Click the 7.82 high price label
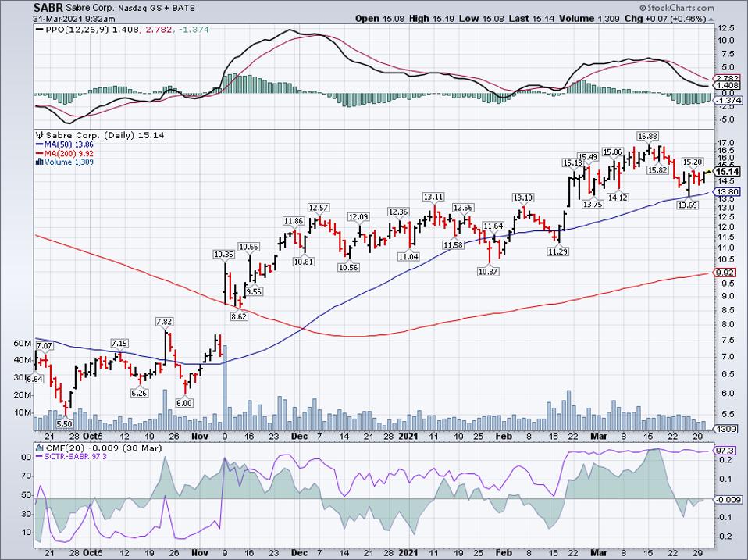 tap(164, 322)
